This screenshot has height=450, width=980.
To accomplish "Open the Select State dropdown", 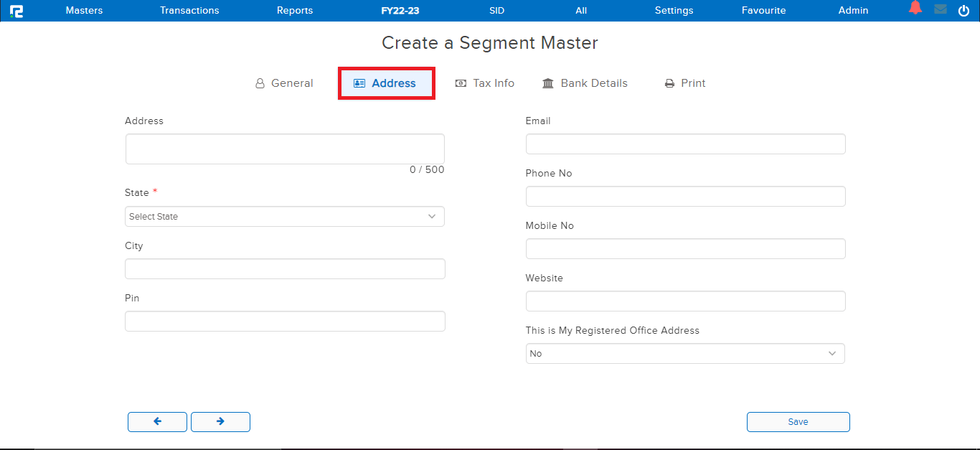I will coord(284,216).
